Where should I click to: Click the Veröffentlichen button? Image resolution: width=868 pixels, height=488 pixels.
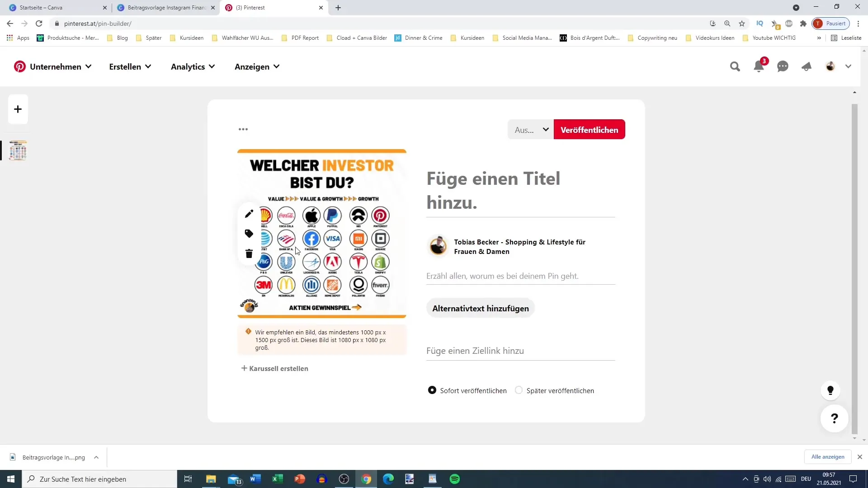coord(590,130)
